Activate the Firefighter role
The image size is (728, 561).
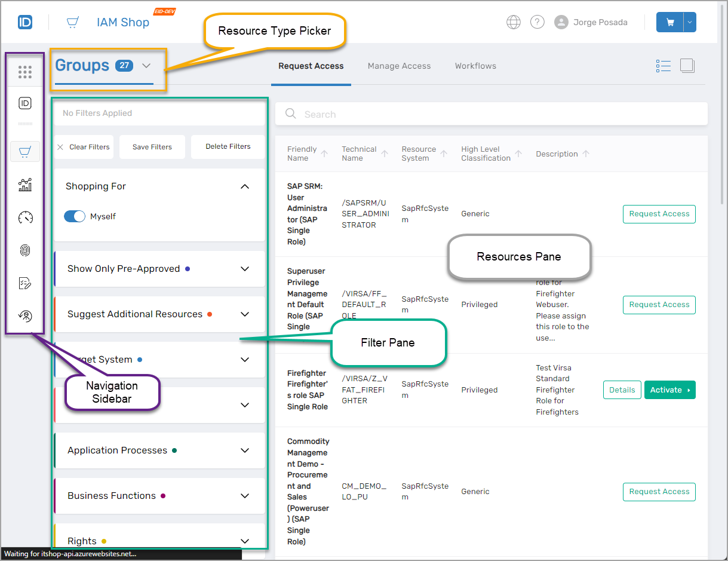[669, 390]
